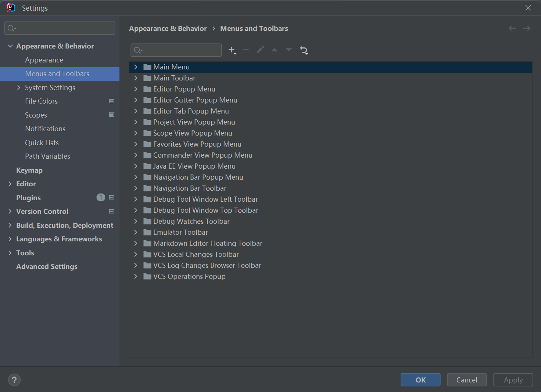Click the Restore defaults revert icon
This screenshot has width=541, height=392.
(304, 50)
